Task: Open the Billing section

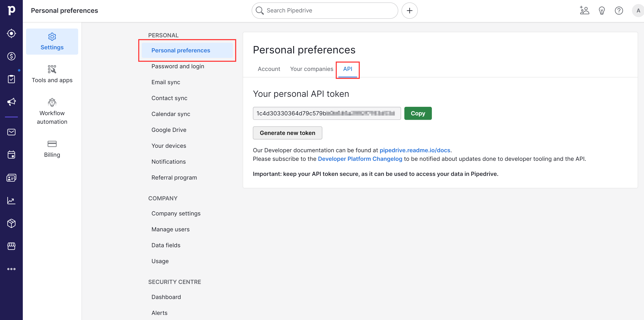Action: click(52, 149)
